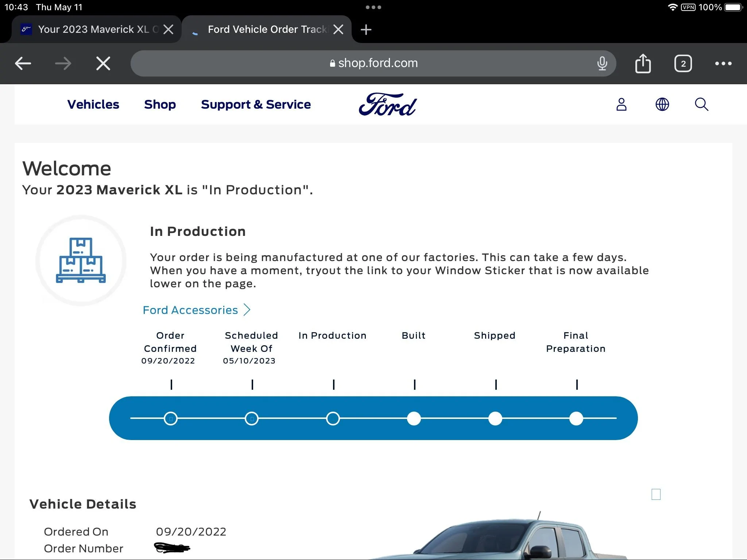Select the Scheduled Week Of progress dot
The width and height of the screenshot is (747, 560).
[x=252, y=419]
